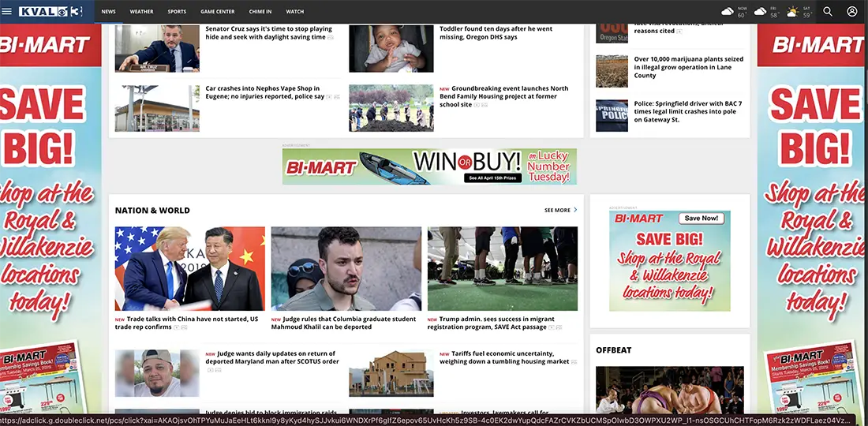The height and width of the screenshot is (426, 868).
Task: Open the user account profile icon
Action: 852,11
